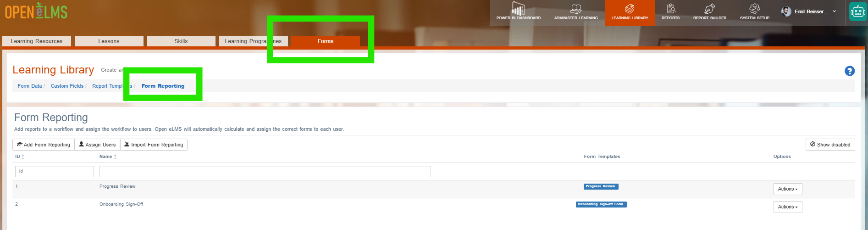Open Actions dropdown for Progress Review

click(x=788, y=189)
